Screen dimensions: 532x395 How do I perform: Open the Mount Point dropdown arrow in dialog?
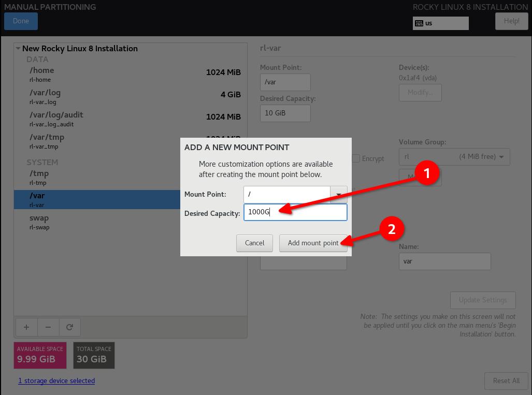click(338, 195)
